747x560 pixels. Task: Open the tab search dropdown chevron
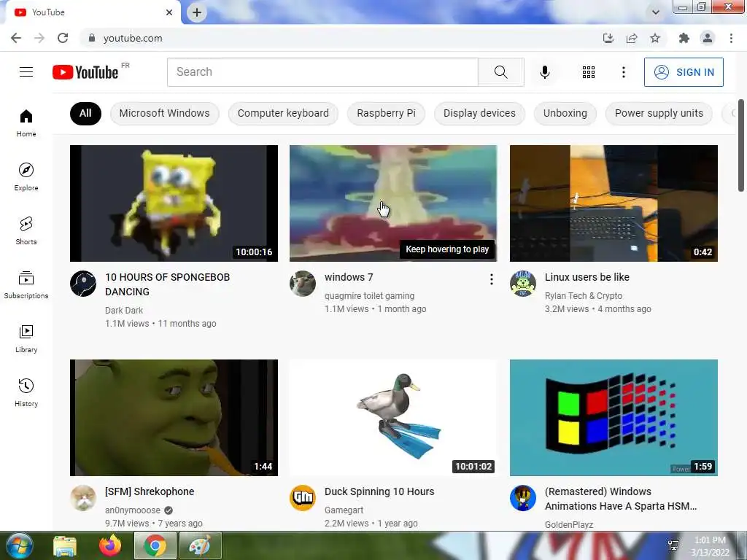click(x=656, y=12)
